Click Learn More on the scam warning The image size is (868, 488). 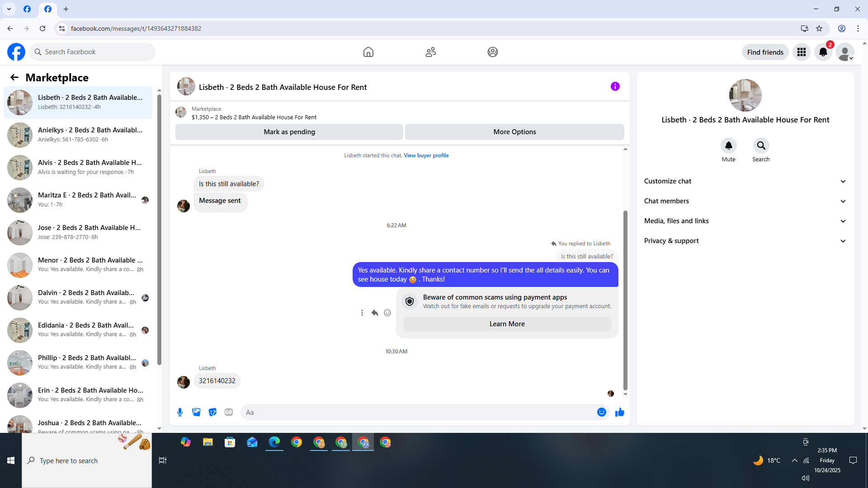coord(507,324)
